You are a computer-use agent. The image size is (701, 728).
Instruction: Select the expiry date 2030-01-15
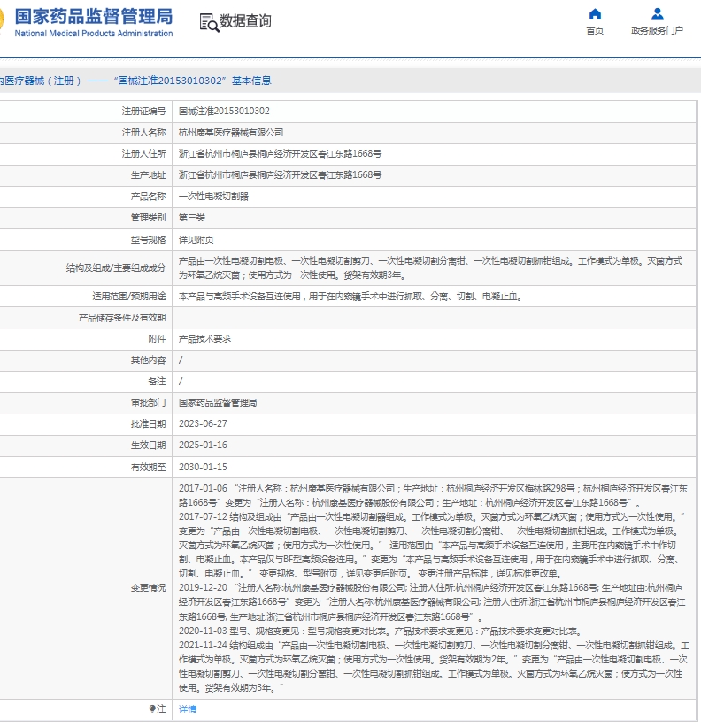[x=203, y=467]
